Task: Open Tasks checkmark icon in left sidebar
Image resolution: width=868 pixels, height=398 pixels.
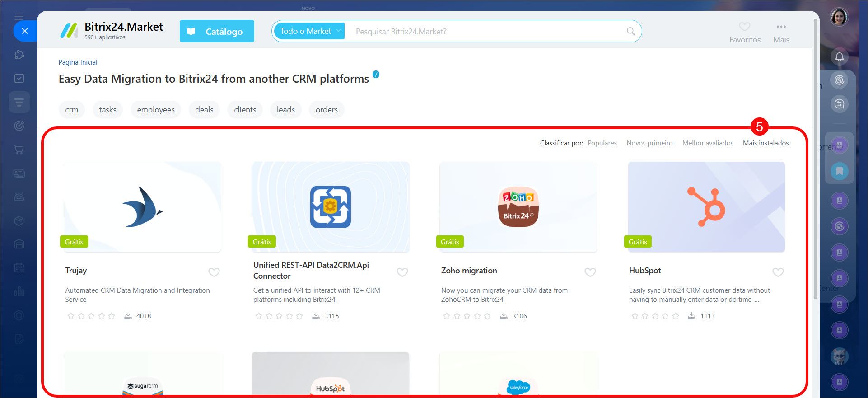Action: coord(19,78)
